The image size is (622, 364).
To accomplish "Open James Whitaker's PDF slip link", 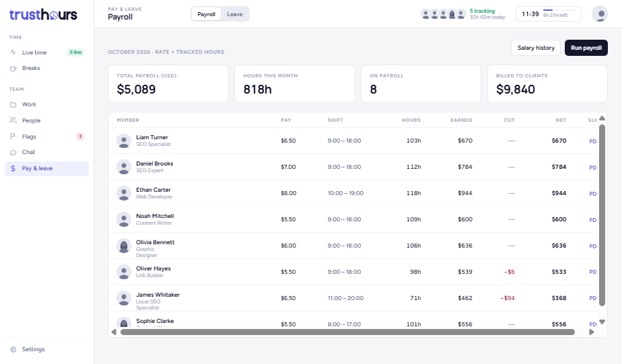I will coord(593,298).
